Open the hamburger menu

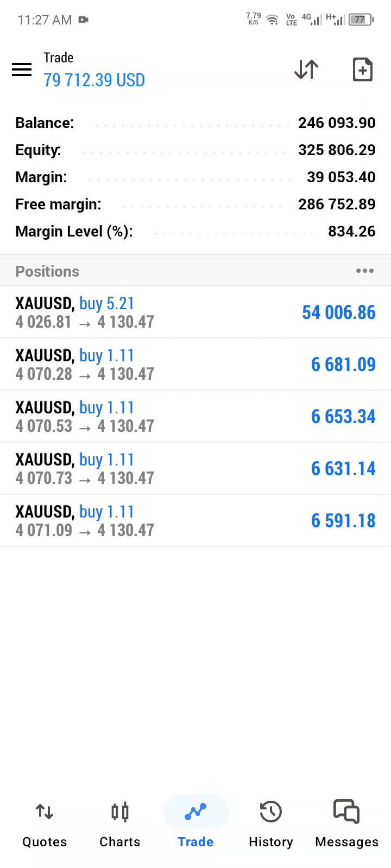(22, 69)
